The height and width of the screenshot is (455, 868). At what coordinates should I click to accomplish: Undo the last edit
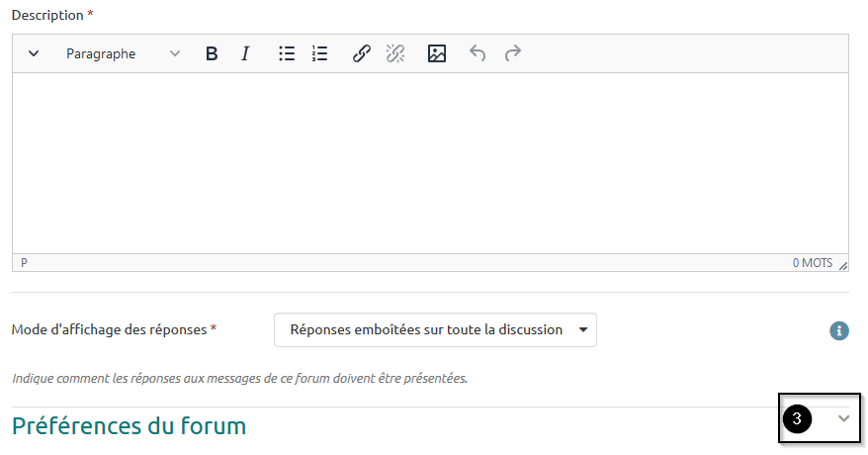[x=477, y=53]
